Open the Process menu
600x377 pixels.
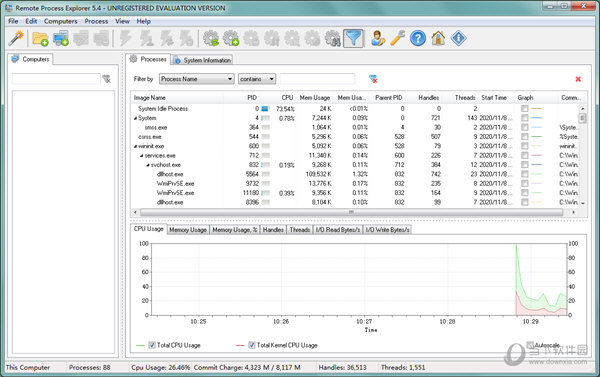tap(96, 21)
